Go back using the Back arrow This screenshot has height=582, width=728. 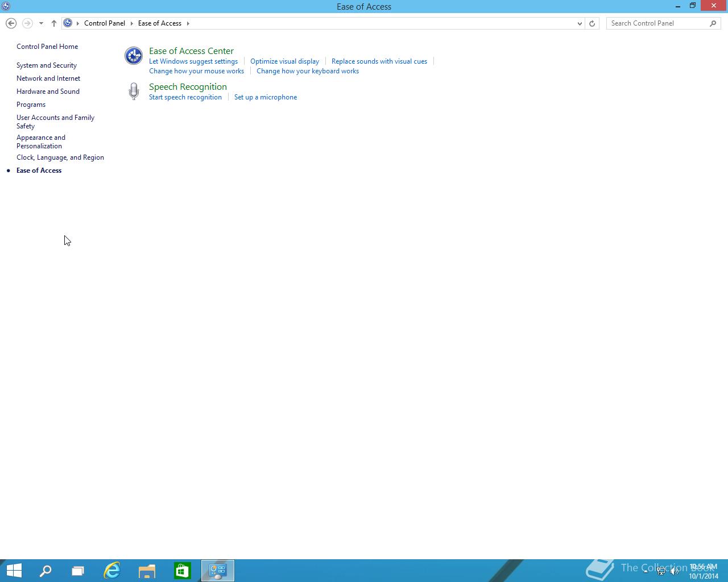[11, 23]
